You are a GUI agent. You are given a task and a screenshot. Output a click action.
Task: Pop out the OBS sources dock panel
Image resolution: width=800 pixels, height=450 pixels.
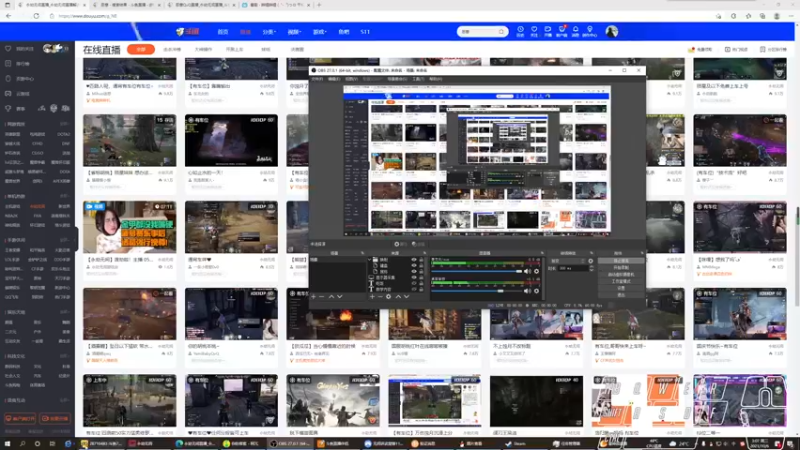pos(425,253)
